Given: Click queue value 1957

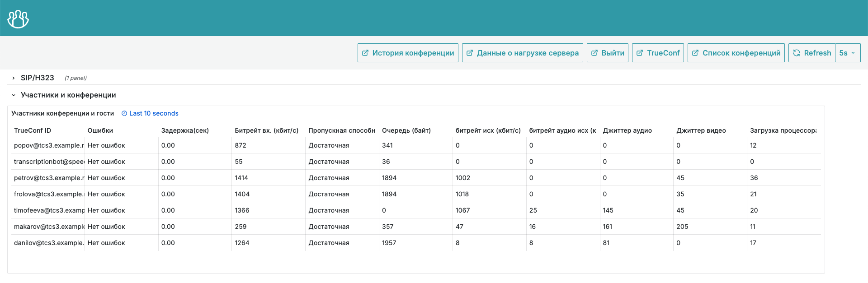Looking at the screenshot, I should [389, 243].
